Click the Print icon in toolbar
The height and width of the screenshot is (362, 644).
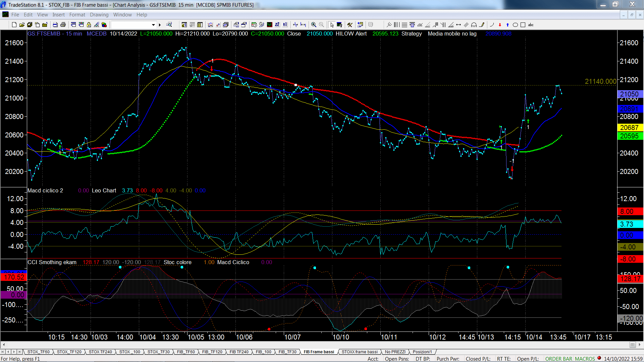pyautogui.click(x=63, y=25)
